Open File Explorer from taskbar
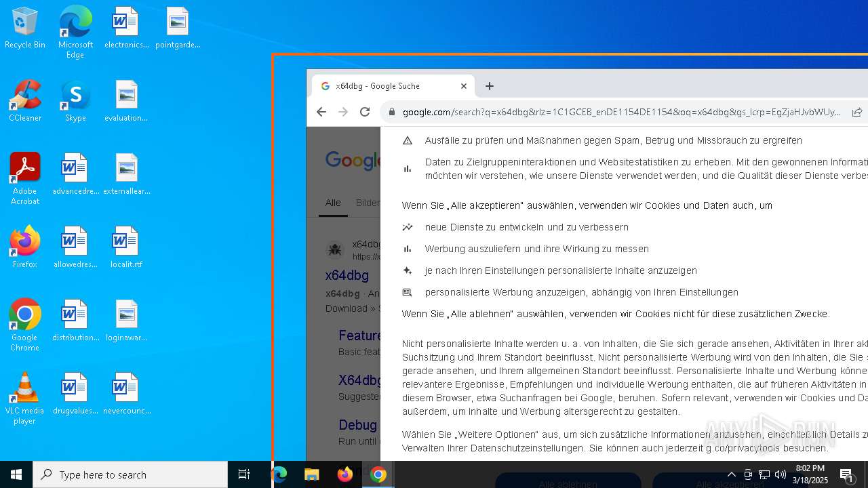Image resolution: width=868 pixels, height=488 pixels. click(x=312, y=474)
